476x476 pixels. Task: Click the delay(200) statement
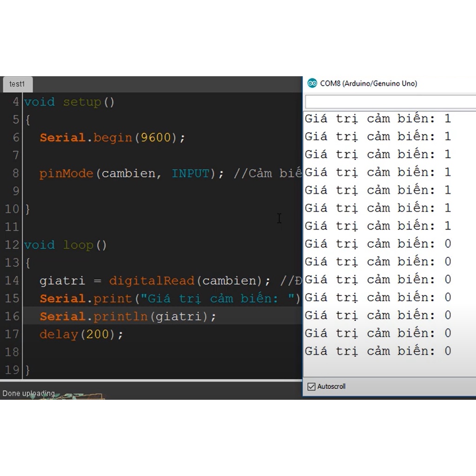[81, 334]
